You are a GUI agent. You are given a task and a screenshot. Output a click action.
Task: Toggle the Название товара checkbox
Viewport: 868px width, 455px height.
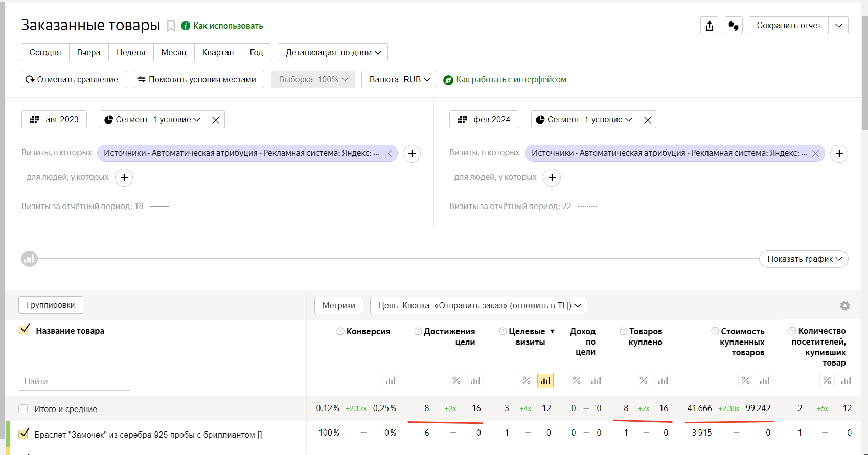point(24,330)
